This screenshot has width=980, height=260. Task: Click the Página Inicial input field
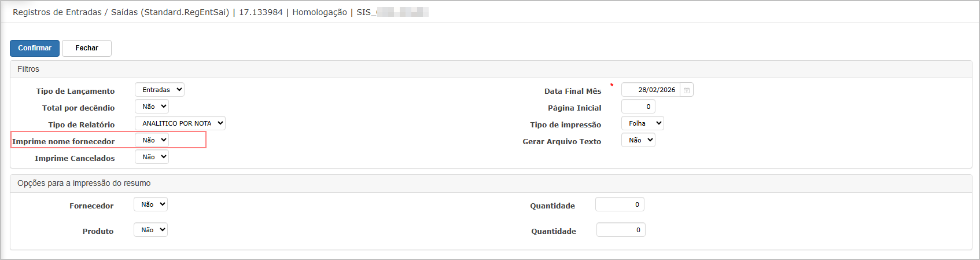pos(638,107)
